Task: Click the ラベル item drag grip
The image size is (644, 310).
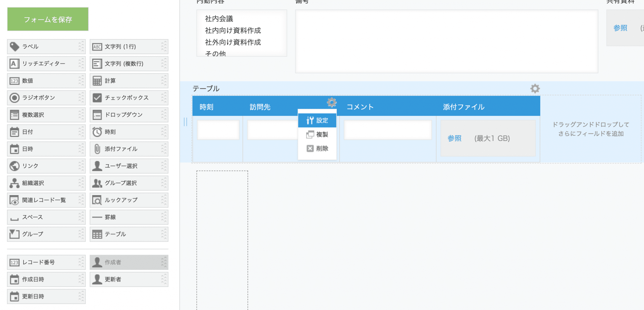Action: point(81,47)
